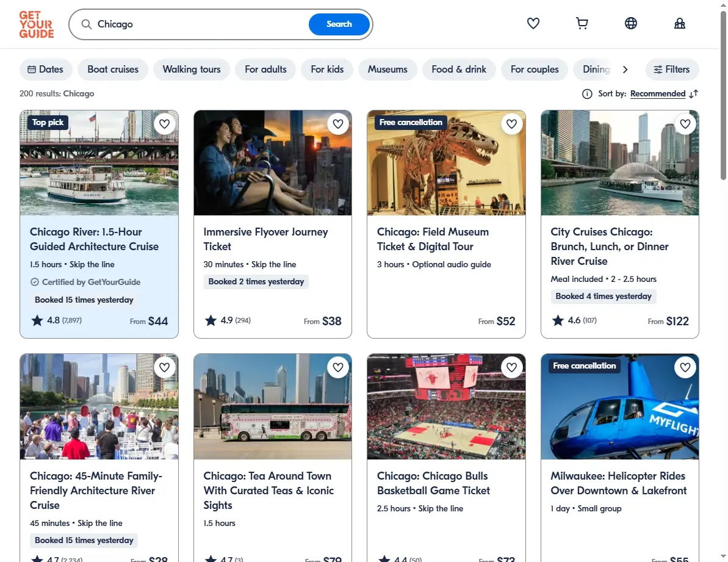
Task: Favorite the Tea Around Town card
Action: click(x=338, y=367)
